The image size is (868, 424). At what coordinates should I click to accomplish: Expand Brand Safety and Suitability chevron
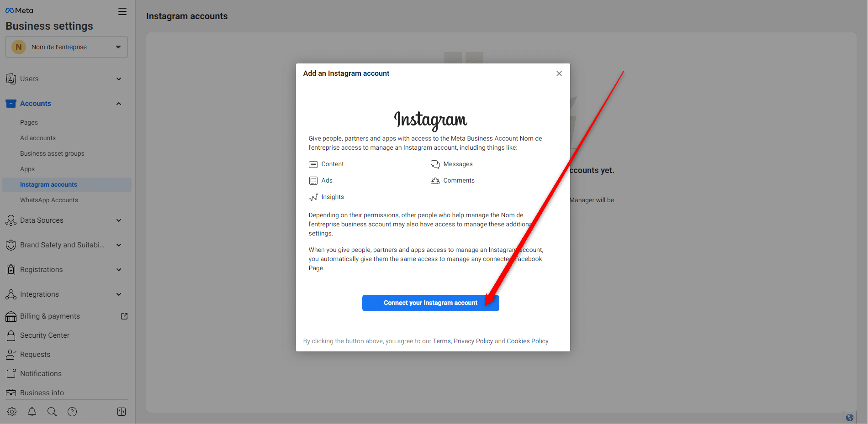[119, 245]
